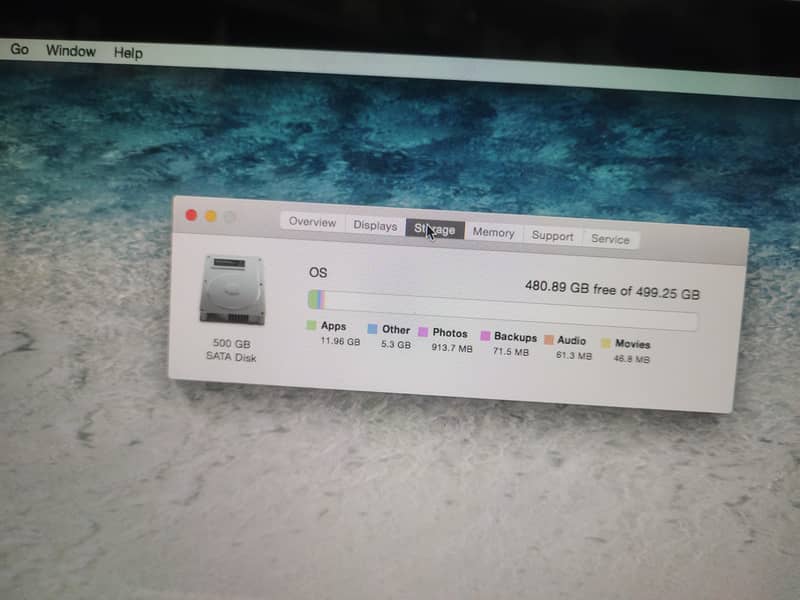
Task: Switch to the Overview tab
Action: tap(312, 222)
